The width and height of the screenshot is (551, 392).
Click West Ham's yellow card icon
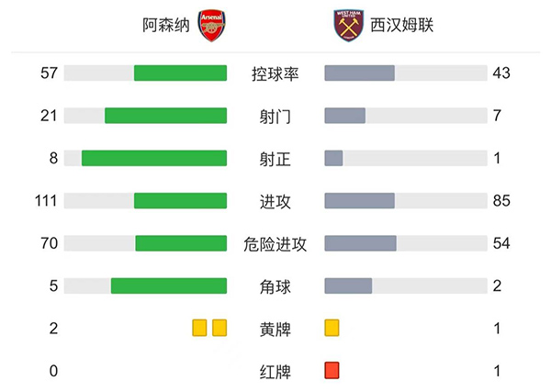point(332,328)
